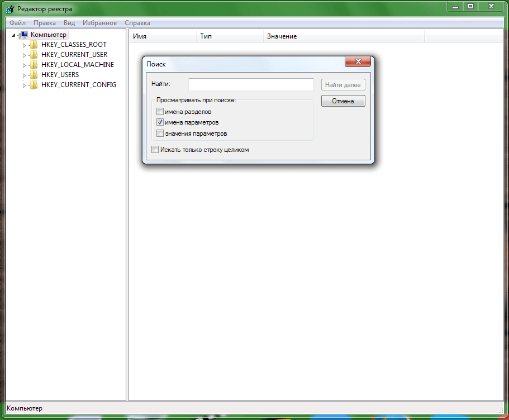This screenshot has width=509, height=420.
Task: Open the Вид menu
Action: click(69, 23)
